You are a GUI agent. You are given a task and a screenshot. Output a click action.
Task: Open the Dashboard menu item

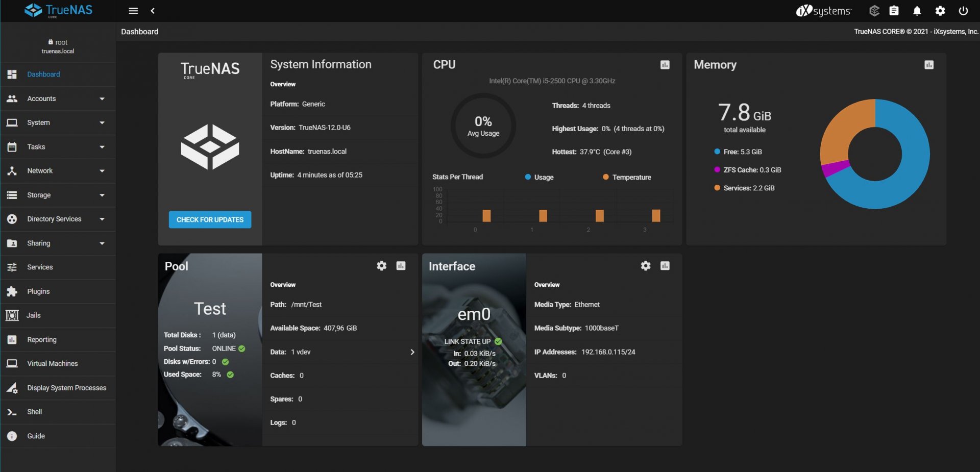point(58,74)
